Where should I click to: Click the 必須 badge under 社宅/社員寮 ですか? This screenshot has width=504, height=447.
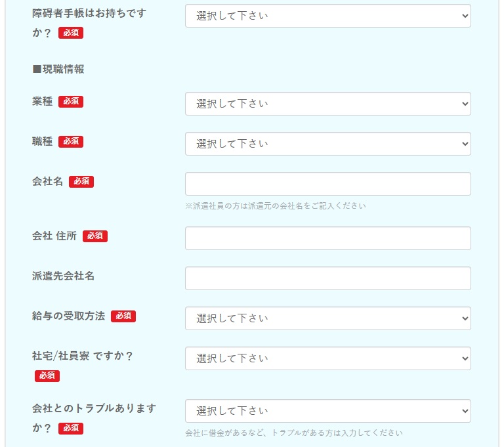pos(47,376)
